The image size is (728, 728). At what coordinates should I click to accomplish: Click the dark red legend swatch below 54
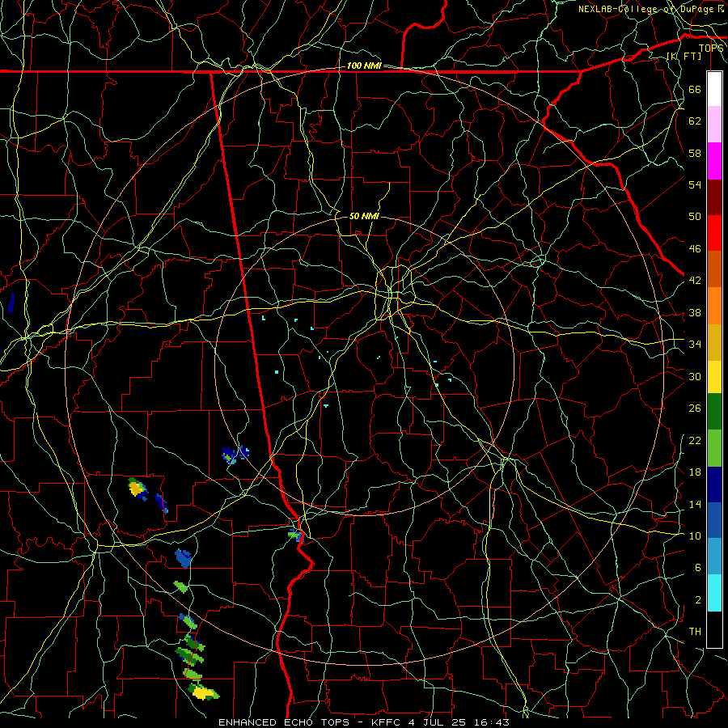[714, 197]
